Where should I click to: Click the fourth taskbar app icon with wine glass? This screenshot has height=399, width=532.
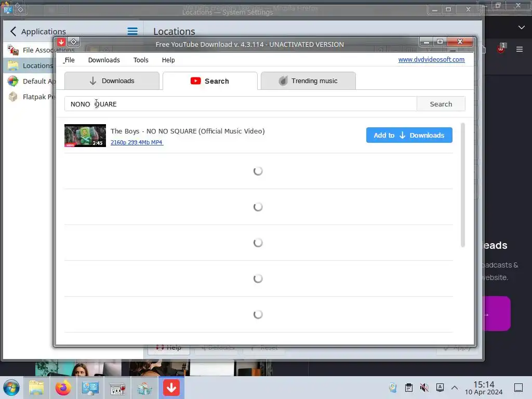(x=117, y=389)
